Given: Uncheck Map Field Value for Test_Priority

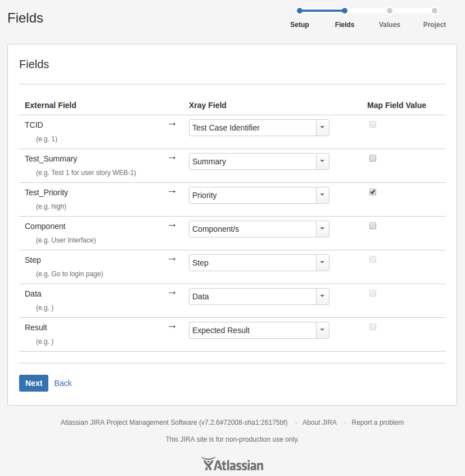Looking at the screenshot, I should 373,192.
